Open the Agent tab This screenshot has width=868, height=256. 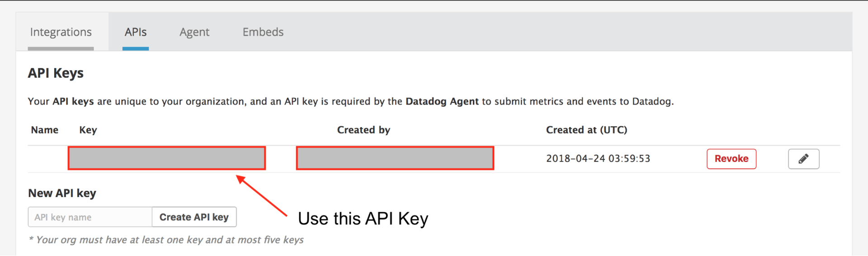click(x=194, y=32)
